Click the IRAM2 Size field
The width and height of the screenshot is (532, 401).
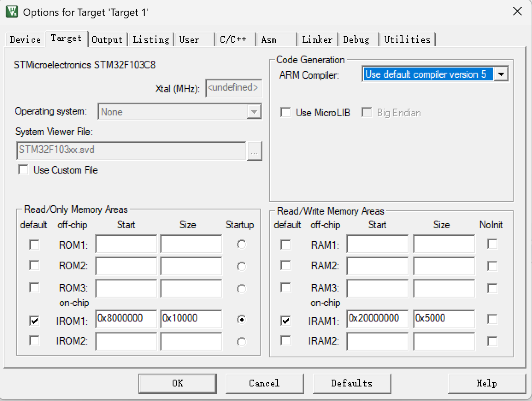pos(444,341)
